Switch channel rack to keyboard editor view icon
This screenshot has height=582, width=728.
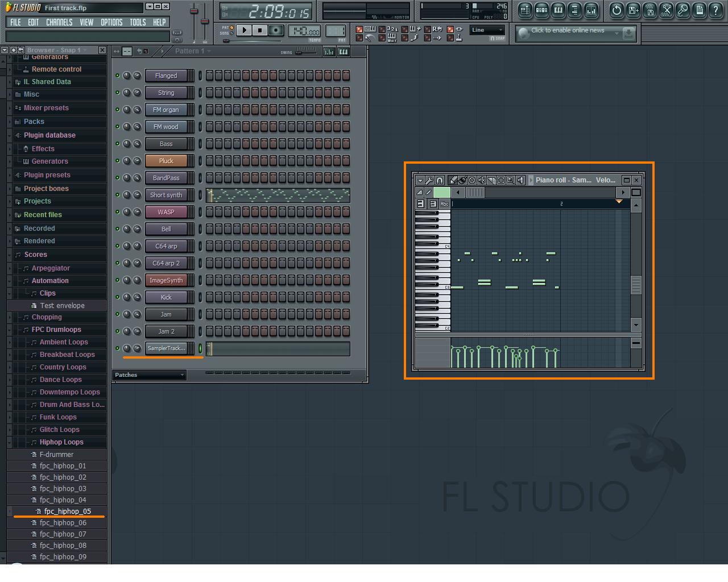pos(343,52)
